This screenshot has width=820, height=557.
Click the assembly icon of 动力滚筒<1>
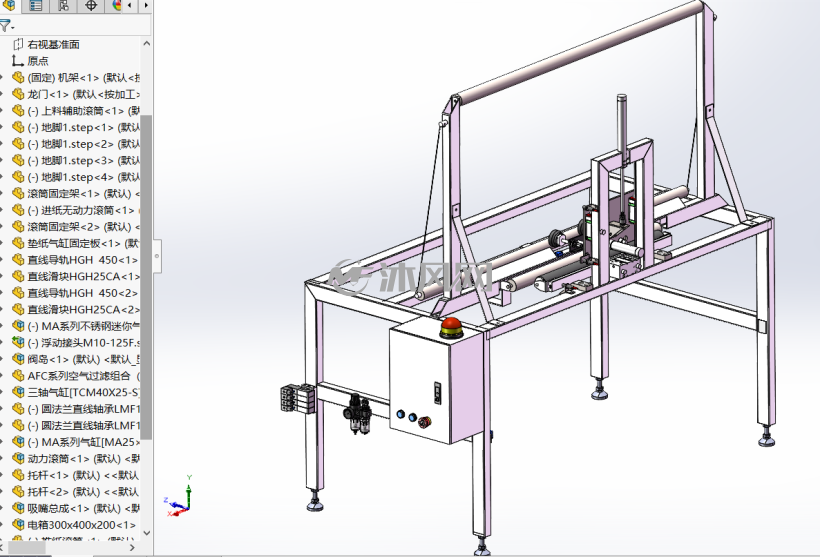click(x=18, y=459)
